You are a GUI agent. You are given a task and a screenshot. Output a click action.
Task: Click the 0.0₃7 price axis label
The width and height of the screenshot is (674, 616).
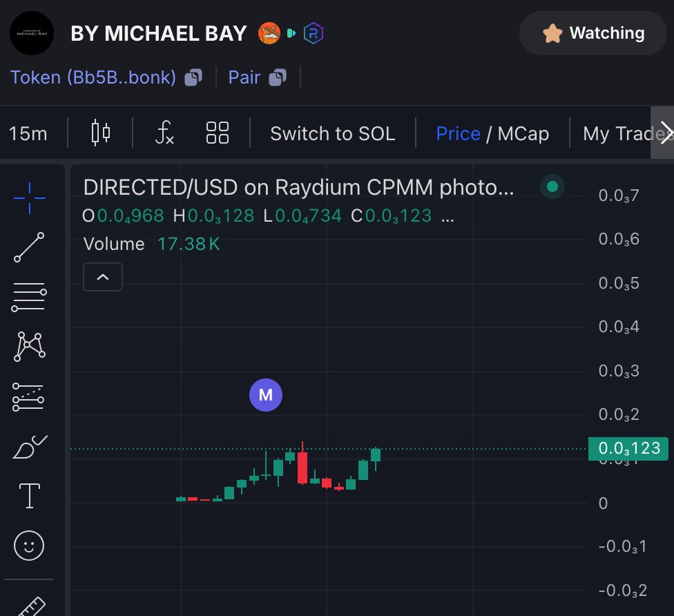(619, 195)
